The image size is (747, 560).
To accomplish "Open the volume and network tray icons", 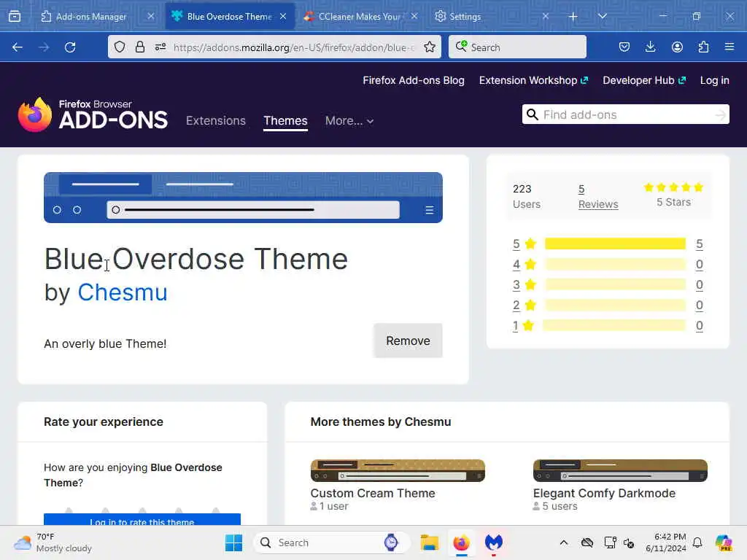I will tap(619, 542).
